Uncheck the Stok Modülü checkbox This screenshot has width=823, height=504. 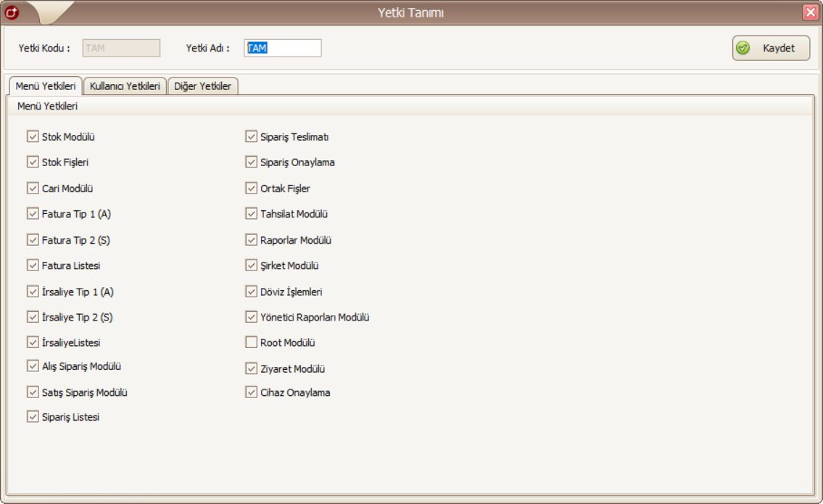[32, 136]
